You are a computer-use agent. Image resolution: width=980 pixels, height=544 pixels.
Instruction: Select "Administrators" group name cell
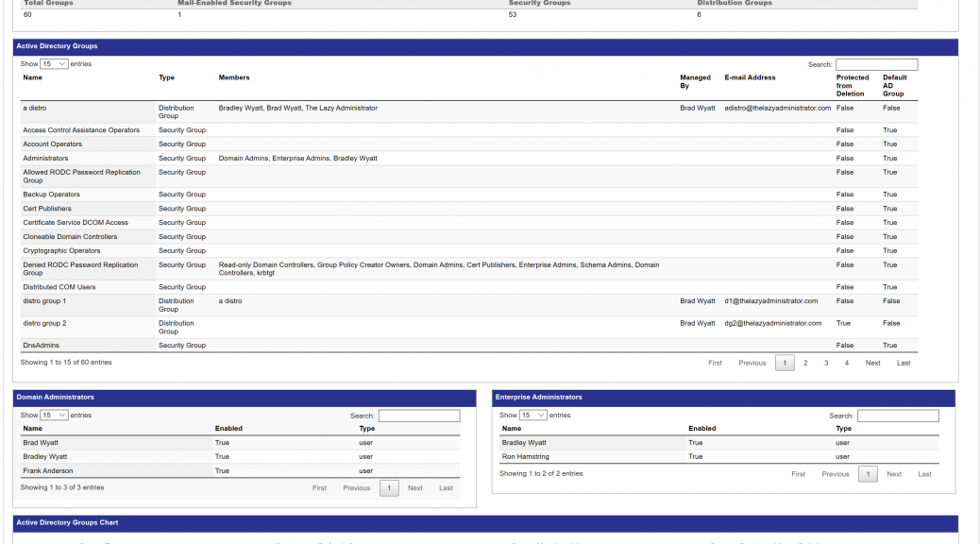[x=88, y=159]
